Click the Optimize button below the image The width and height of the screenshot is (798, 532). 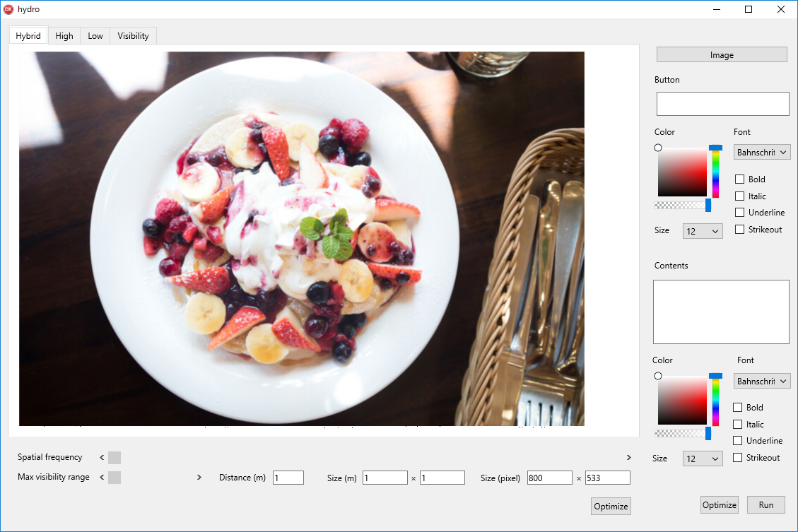611,507
